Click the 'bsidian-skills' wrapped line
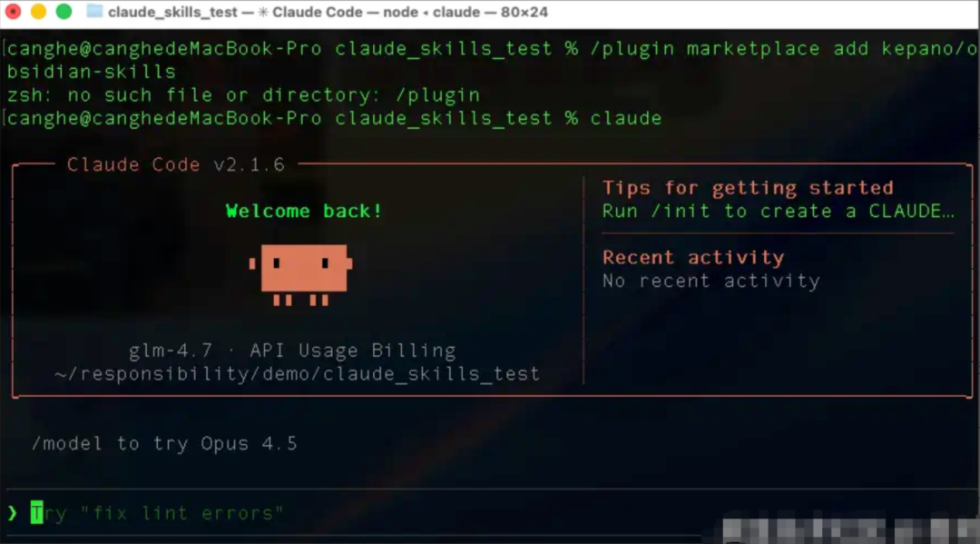980x544 pixels. (x=92, y=72)
